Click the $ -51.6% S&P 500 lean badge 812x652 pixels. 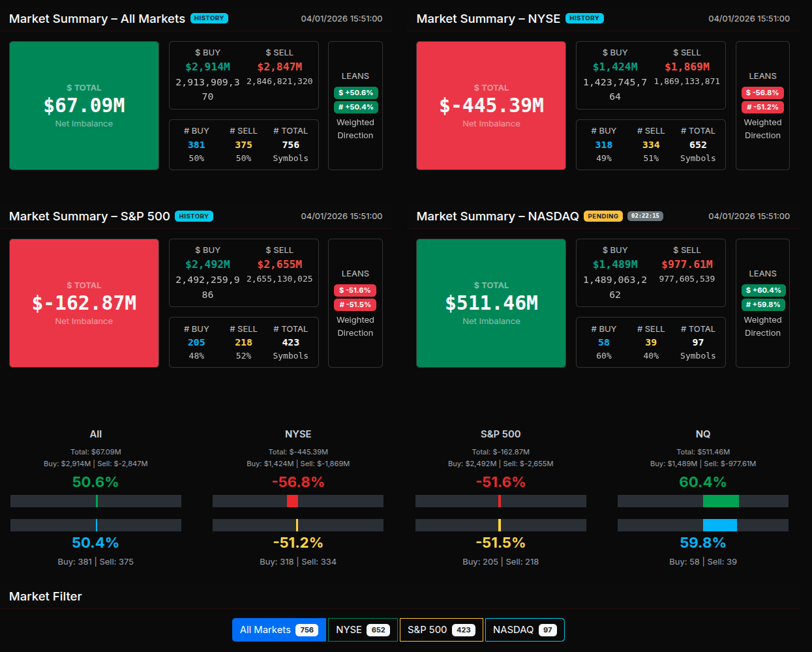point(355,290)
